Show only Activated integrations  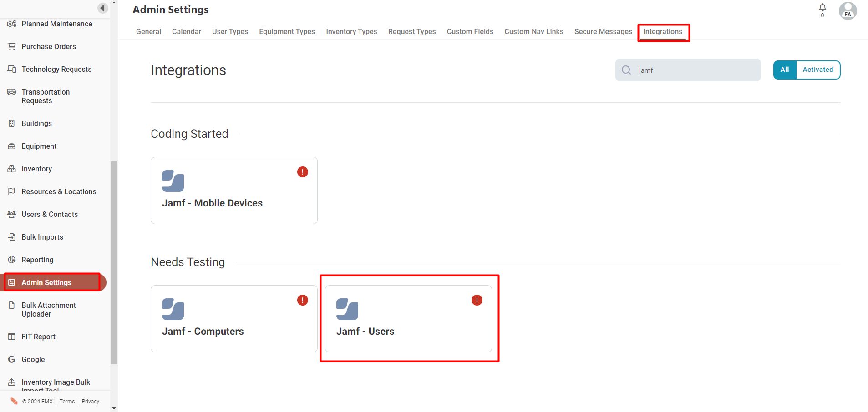818,70
